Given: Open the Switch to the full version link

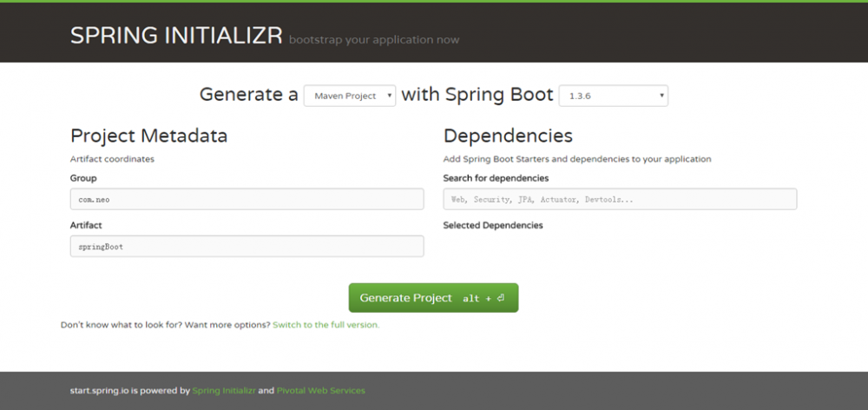Looking at the screenshot, I should pyautogui.click(x=326, y=325).
